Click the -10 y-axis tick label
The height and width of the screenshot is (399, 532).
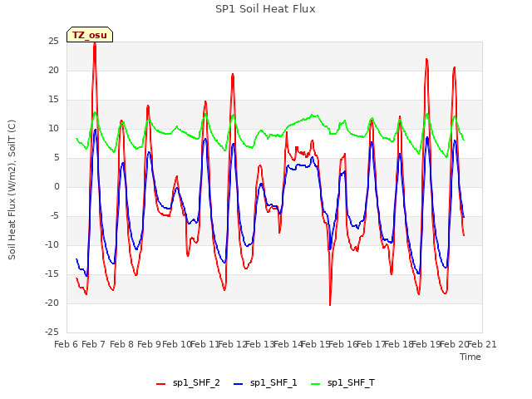coord(52,245)
